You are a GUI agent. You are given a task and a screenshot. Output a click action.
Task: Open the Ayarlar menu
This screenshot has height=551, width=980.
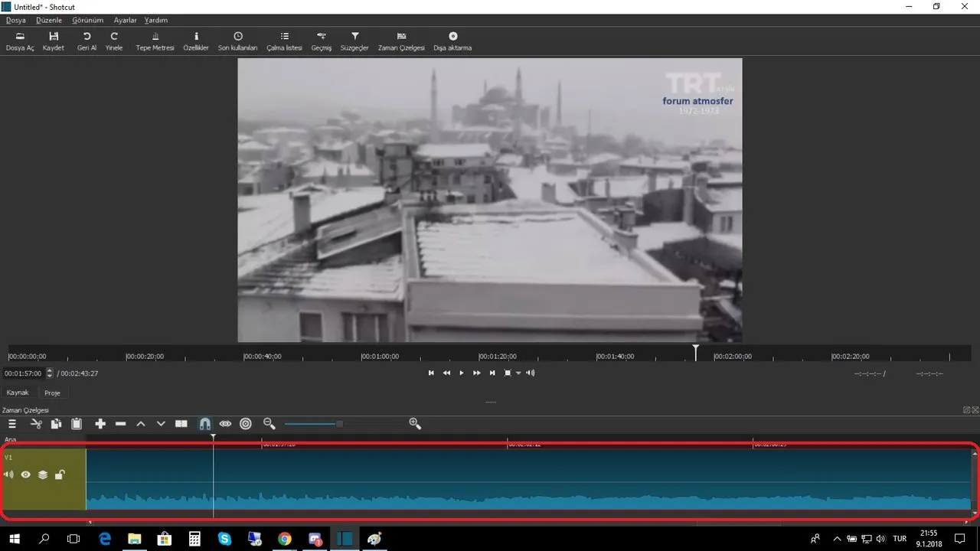tap(125, 20)
